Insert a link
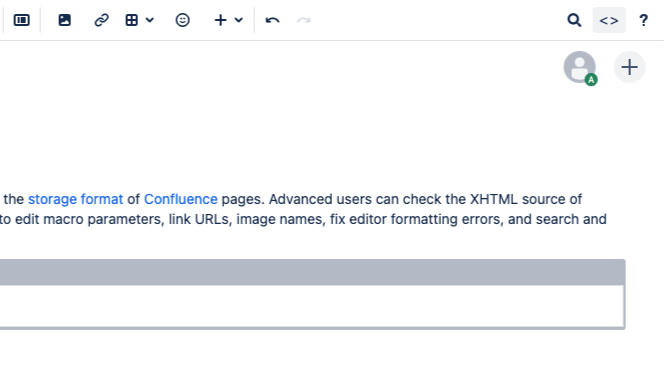 [x=102, y=20]
